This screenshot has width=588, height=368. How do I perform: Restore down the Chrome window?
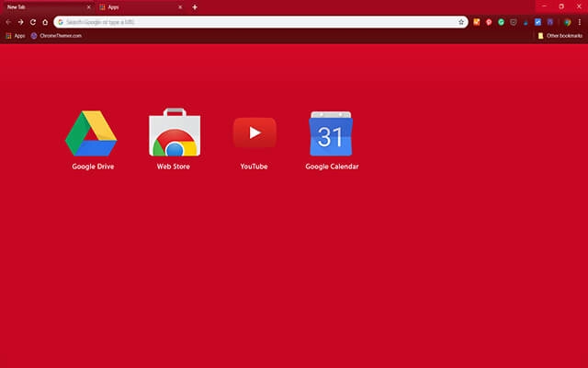(x=561, y=6)
